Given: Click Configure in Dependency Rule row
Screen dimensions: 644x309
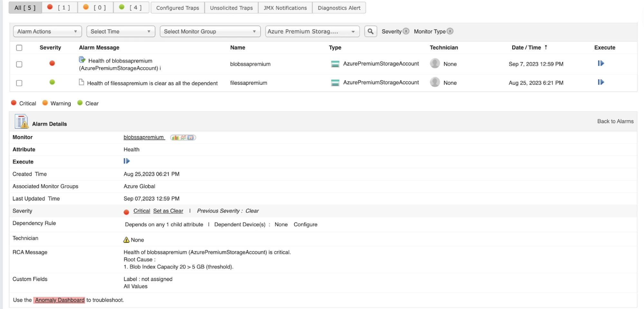Looking at the screenshot, I should (x=305, y=224).
